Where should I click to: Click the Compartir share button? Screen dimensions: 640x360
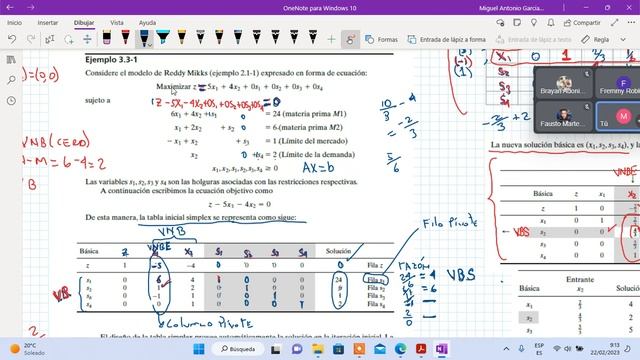click(x=582, y=23)
